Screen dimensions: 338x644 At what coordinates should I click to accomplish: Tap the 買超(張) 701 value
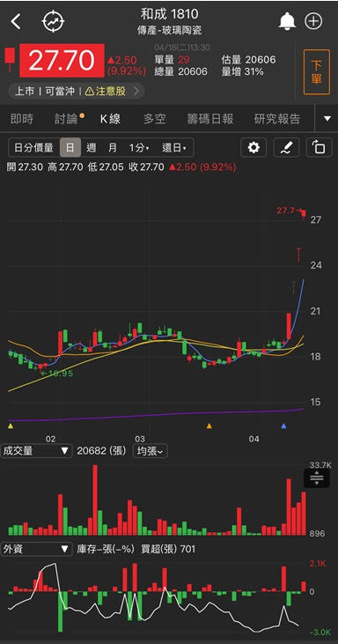tap(168, 549)
